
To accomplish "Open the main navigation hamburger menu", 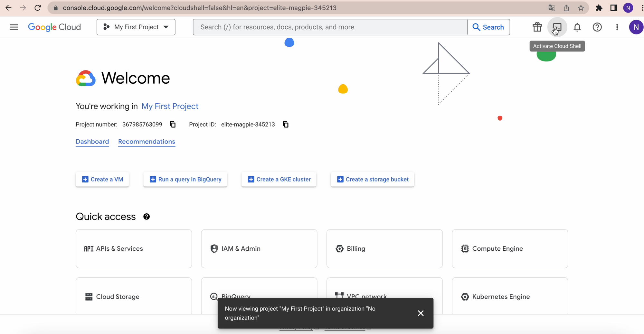I will [14, 27].
